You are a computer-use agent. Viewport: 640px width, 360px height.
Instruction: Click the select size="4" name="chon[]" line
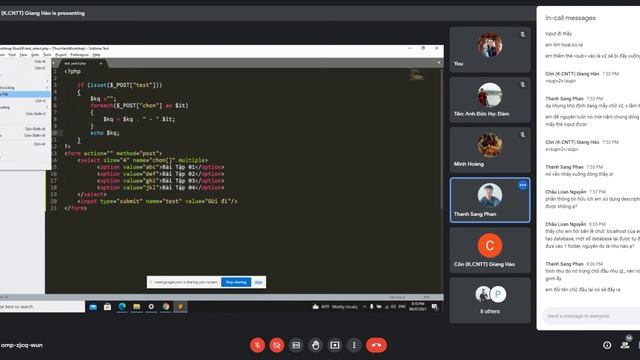pos(142,160)
